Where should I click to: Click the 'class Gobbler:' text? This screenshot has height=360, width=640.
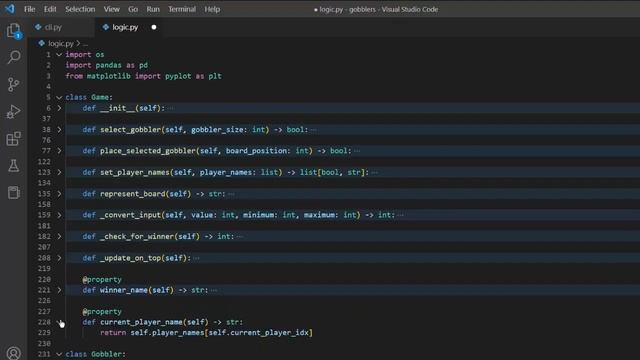coord(96,354)
